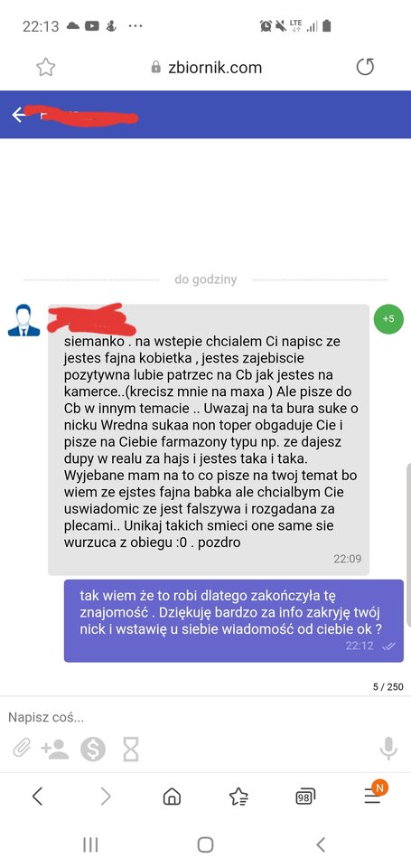Open the sender's profile avatar

click(23, 320)
